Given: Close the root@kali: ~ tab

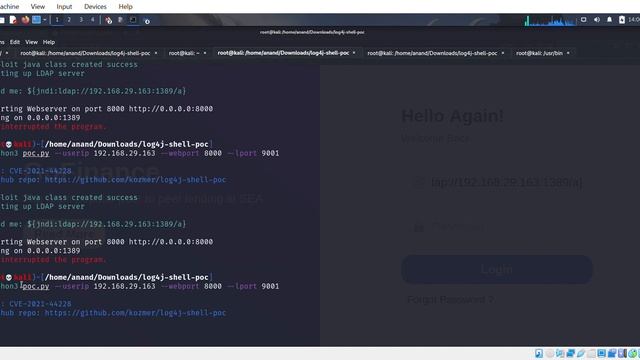Looking at the screenshot, I should [x=205, y=53].
